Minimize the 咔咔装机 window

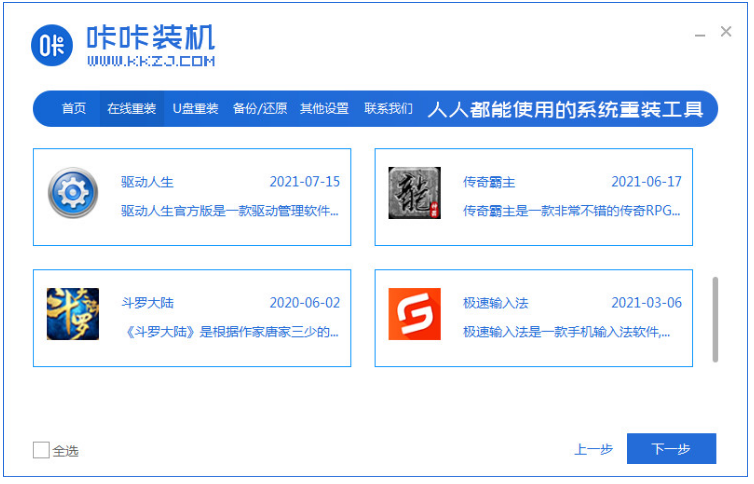click(700, 35)
